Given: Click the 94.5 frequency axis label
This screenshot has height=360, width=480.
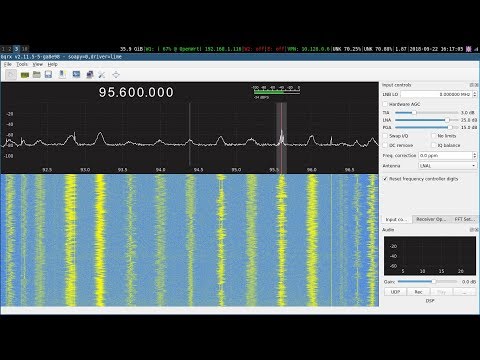Looking at the screenshot, I should (198, 170).
